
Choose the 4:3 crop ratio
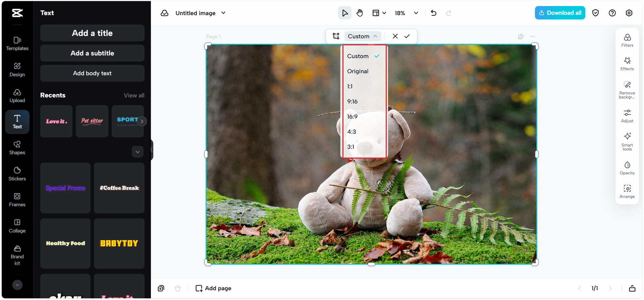pos(364,132)
